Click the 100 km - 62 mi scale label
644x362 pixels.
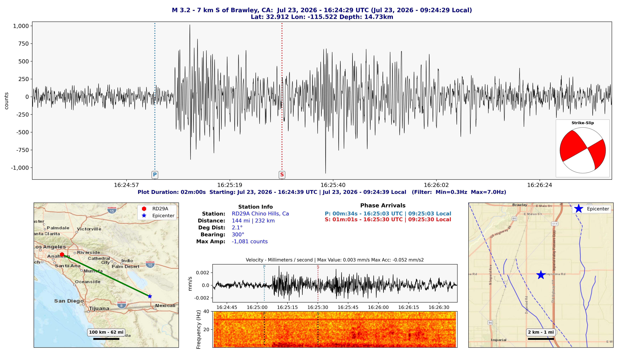coord(106,332)
